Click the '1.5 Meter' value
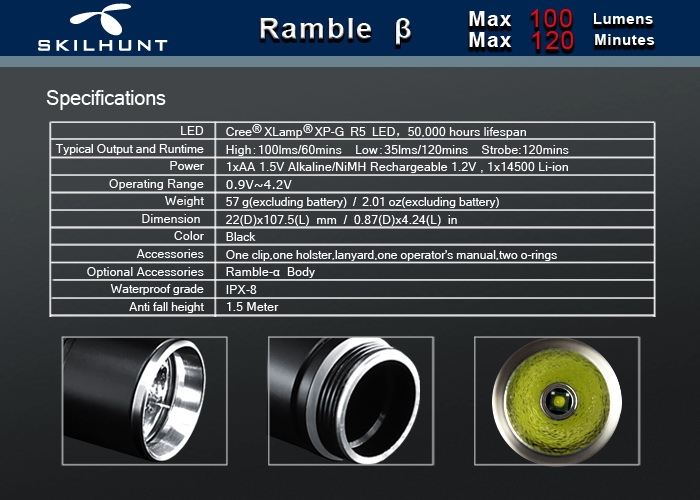Viewport: 700px width, 500px height. [x=252, y=307]
